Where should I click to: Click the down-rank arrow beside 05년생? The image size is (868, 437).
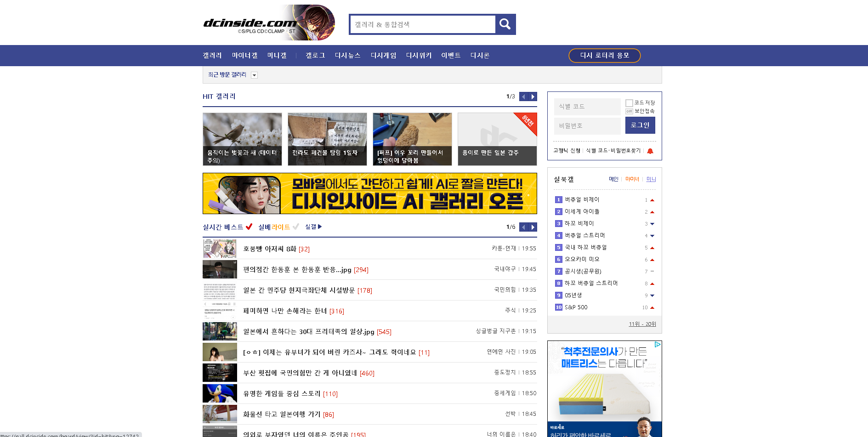click(x=653, y=295)
